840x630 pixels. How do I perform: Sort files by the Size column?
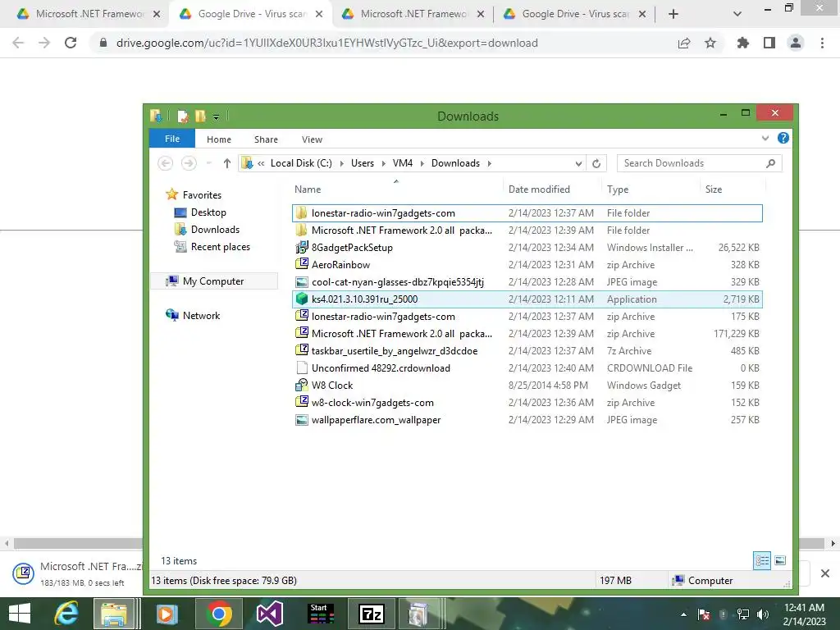click(x=714, y=189)
